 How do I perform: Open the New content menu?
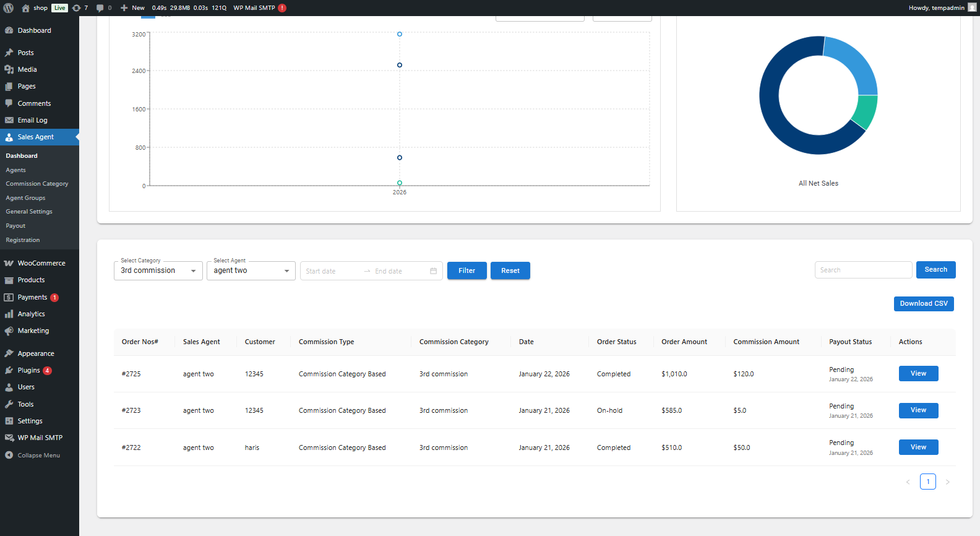(x=132, y=8)
